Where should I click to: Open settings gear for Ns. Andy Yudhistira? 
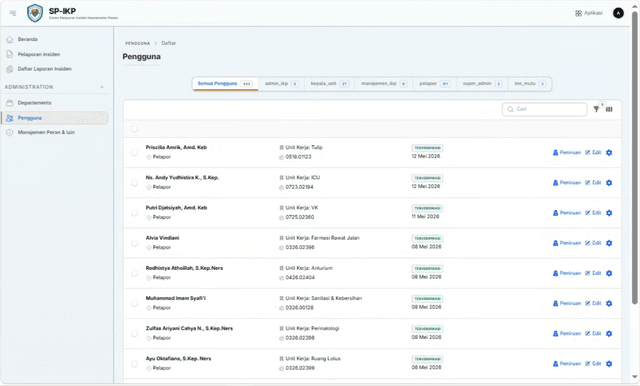click(x=609, y=183)
